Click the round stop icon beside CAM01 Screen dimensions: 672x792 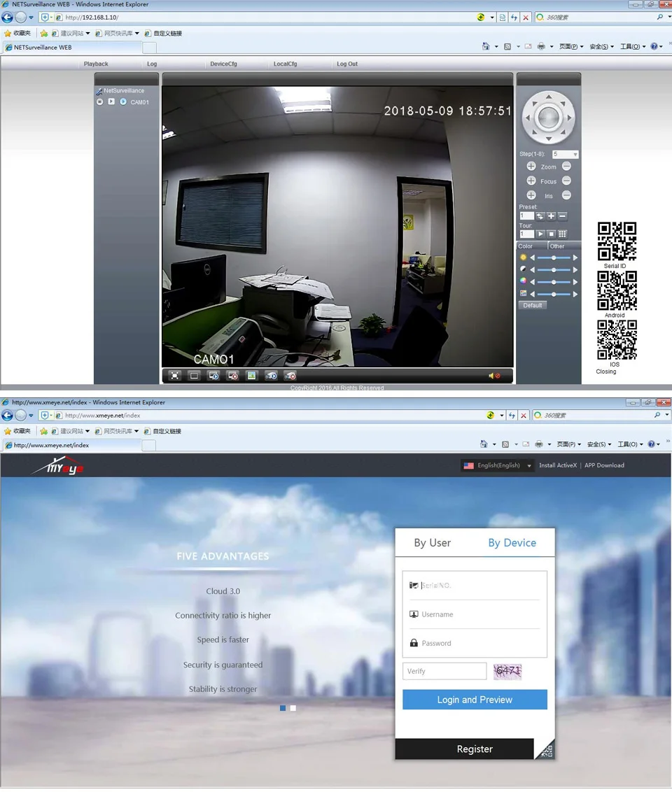[99, 102]
